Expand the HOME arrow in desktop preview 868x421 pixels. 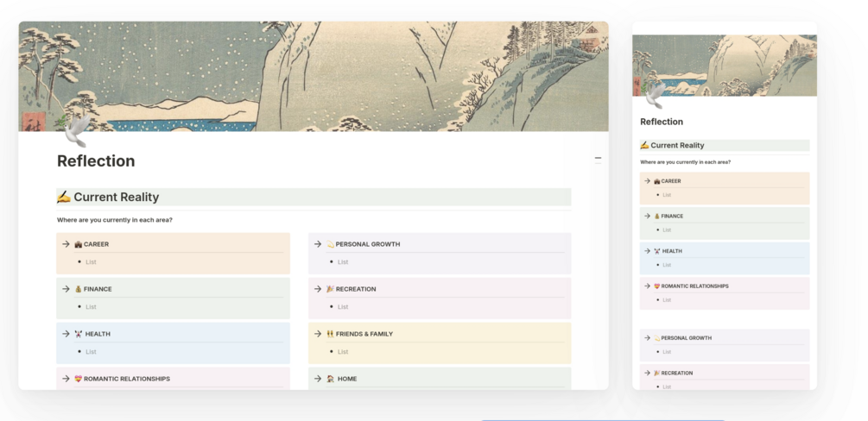coord(318,379)
